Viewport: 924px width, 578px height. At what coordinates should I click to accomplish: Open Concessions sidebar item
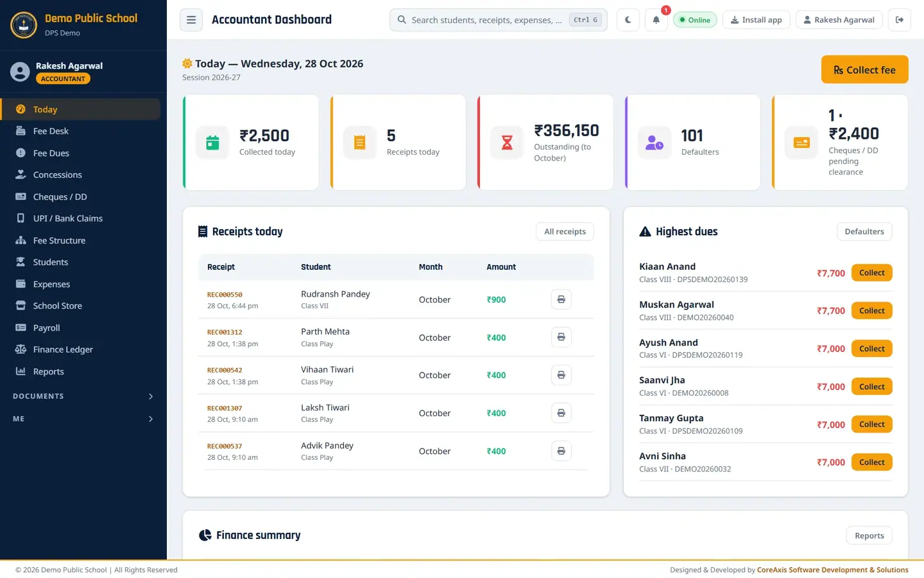[80, 175]
